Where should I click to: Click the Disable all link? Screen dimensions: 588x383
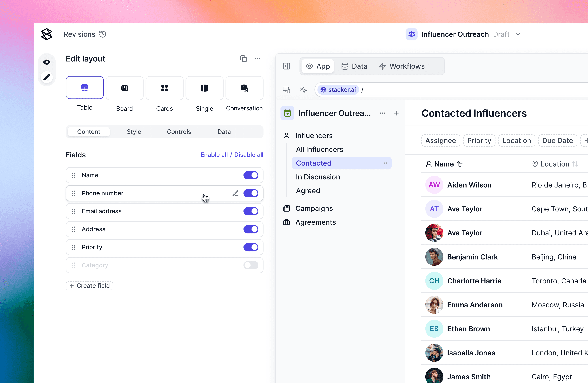(x=249, y=155)
